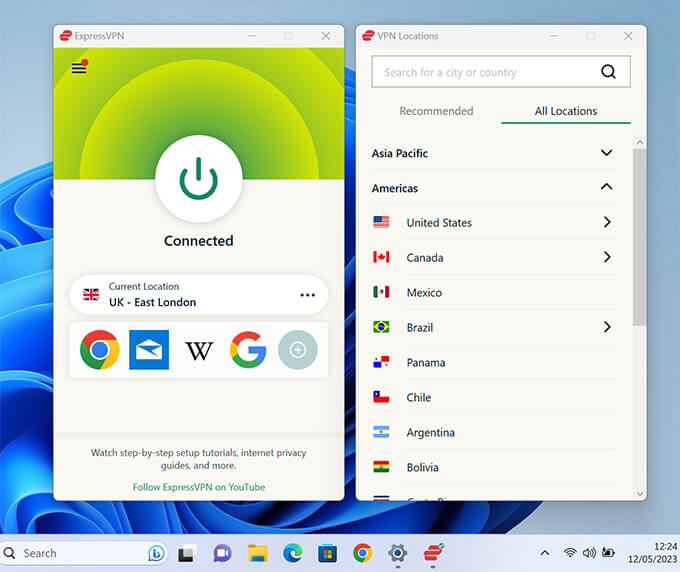Expand Brazil city list chevron

[x=607, y=327]
